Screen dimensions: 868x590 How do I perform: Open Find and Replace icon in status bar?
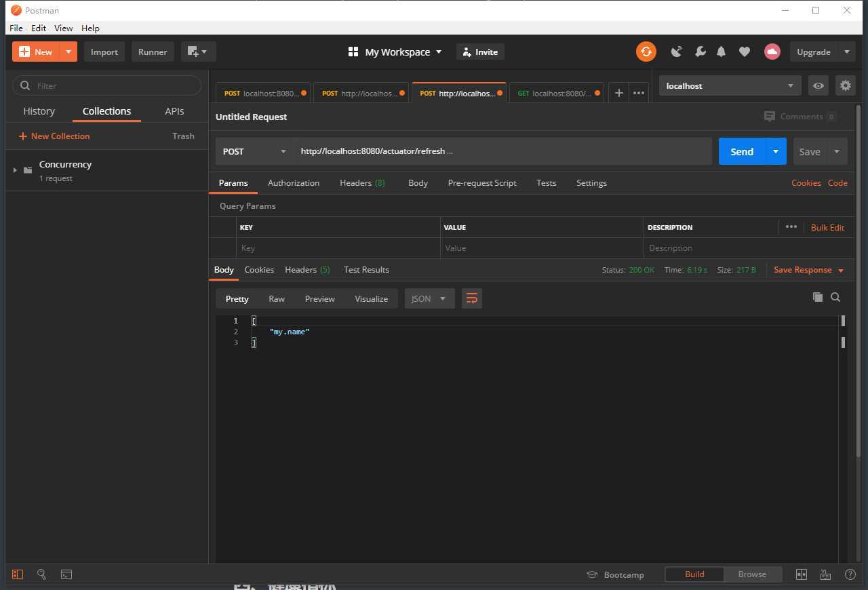click(41, 574)
